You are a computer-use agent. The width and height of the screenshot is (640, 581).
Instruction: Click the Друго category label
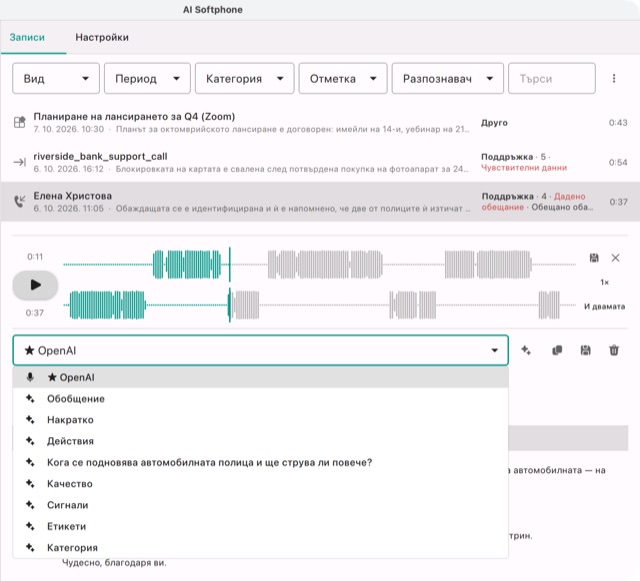point(494,123)
